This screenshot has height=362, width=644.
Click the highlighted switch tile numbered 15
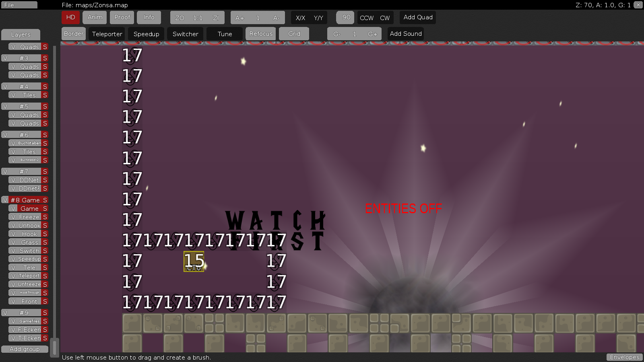(x=194, y=261)
